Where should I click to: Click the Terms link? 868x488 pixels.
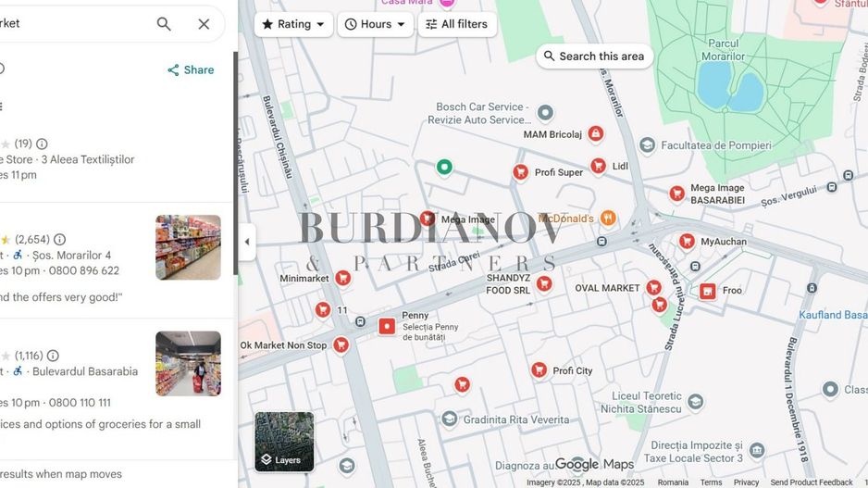tap(711, 482)
